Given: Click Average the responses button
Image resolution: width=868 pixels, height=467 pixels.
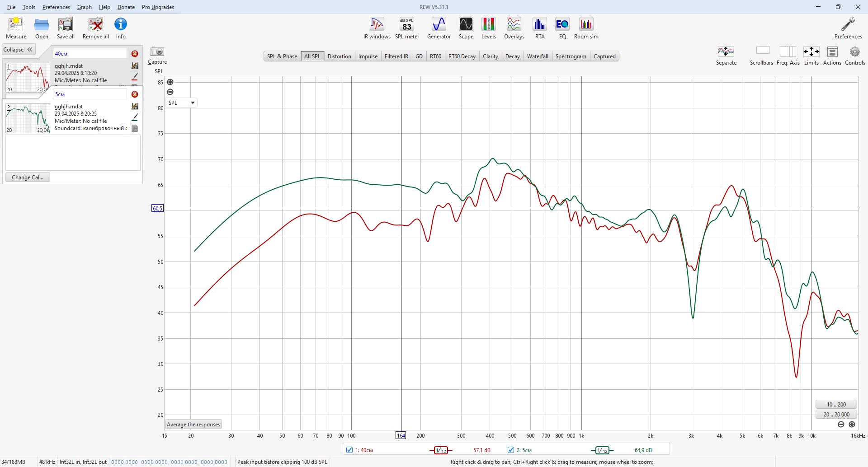Looking at the screenshot, I should pos(193,425).
